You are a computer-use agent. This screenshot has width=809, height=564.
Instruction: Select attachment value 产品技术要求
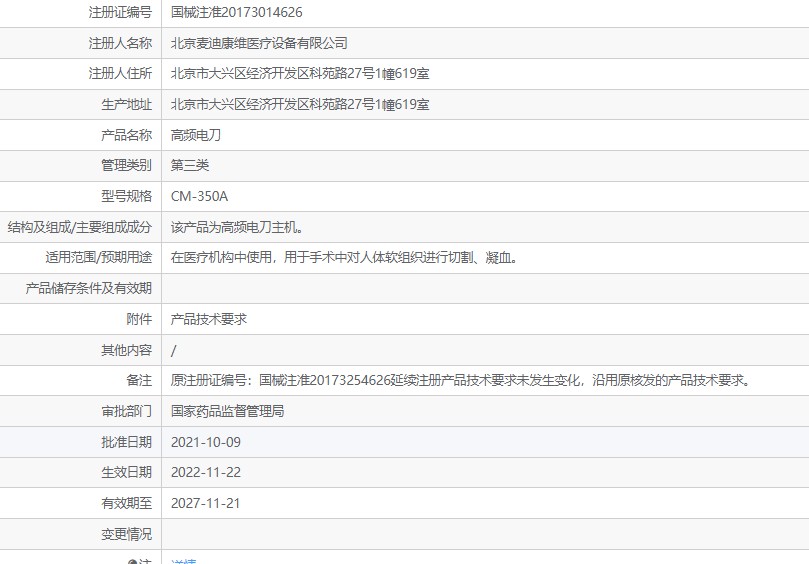tap(209, 319)
